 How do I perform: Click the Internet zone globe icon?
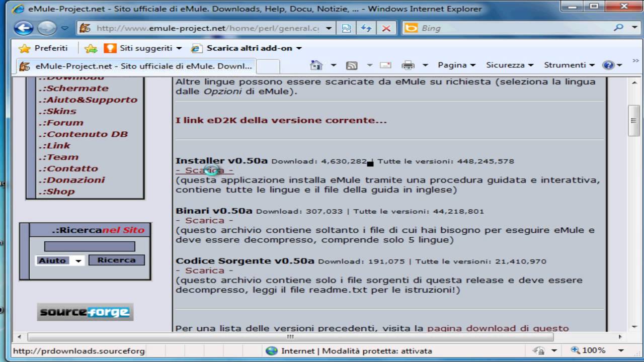click(272, 351)
